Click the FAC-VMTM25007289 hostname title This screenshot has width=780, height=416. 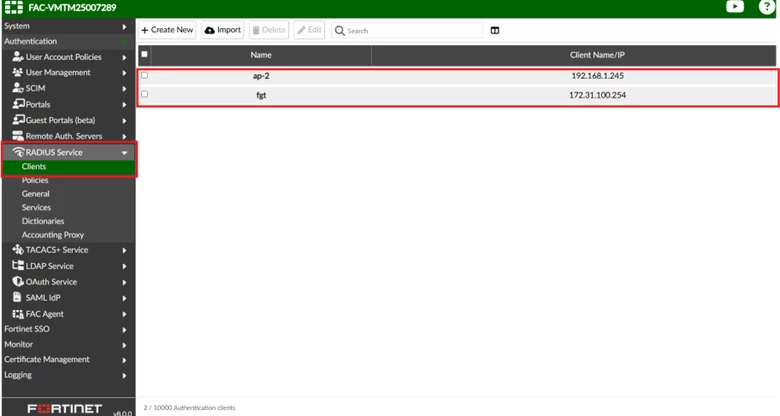point(72,7)
